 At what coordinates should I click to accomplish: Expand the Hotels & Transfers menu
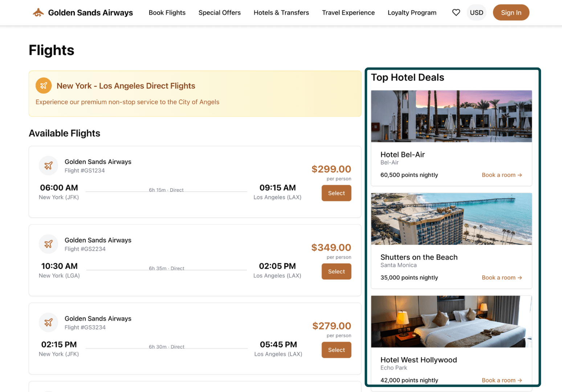281,12
